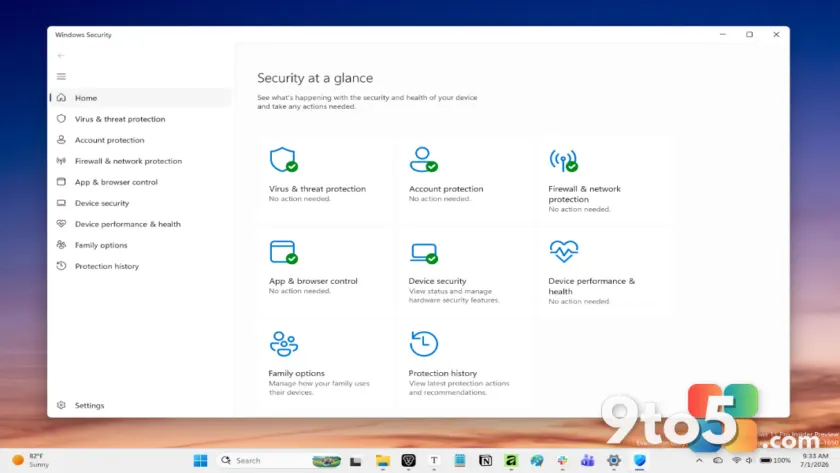This screenshot has height=473, width=840.
Task: Click the Account protection person tile icon
Action: (x=423, y=160)
